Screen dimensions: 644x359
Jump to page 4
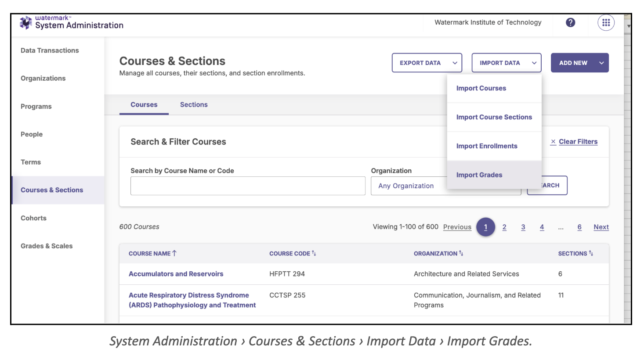point(542,227)
